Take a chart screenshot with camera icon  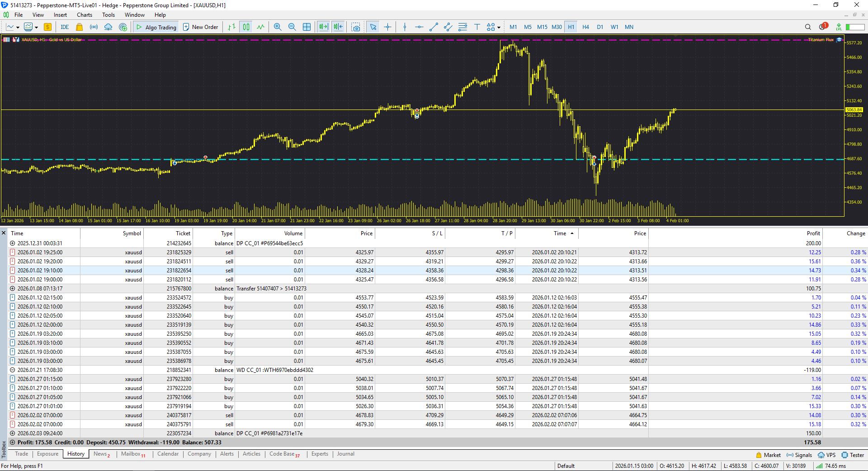point(356,27)
